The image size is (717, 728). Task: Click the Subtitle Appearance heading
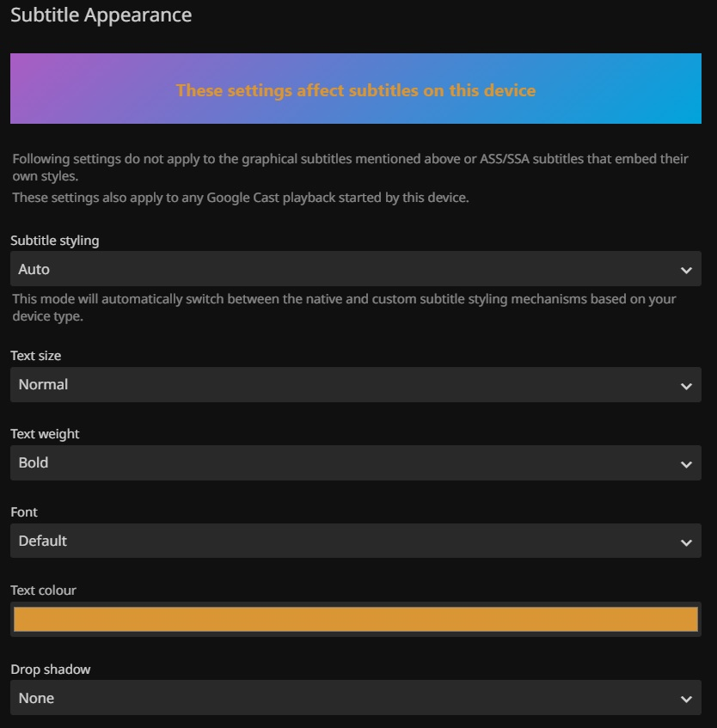pos(101,15)
